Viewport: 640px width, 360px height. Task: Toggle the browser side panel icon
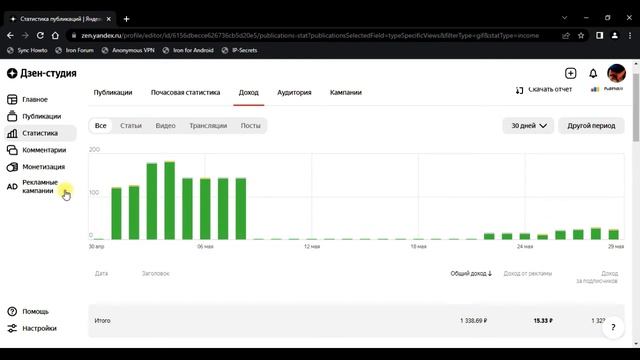click(600, 36)
